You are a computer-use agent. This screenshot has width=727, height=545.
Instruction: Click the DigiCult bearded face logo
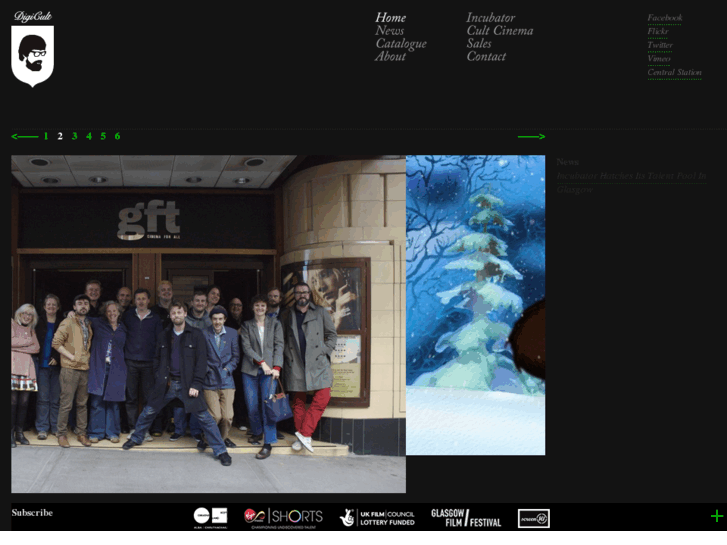tap(32, 56)
